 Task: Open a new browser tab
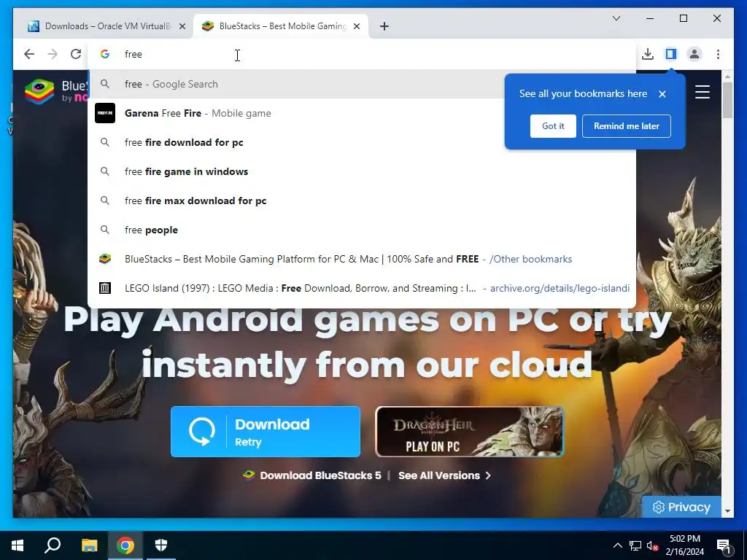coord(384,27)
